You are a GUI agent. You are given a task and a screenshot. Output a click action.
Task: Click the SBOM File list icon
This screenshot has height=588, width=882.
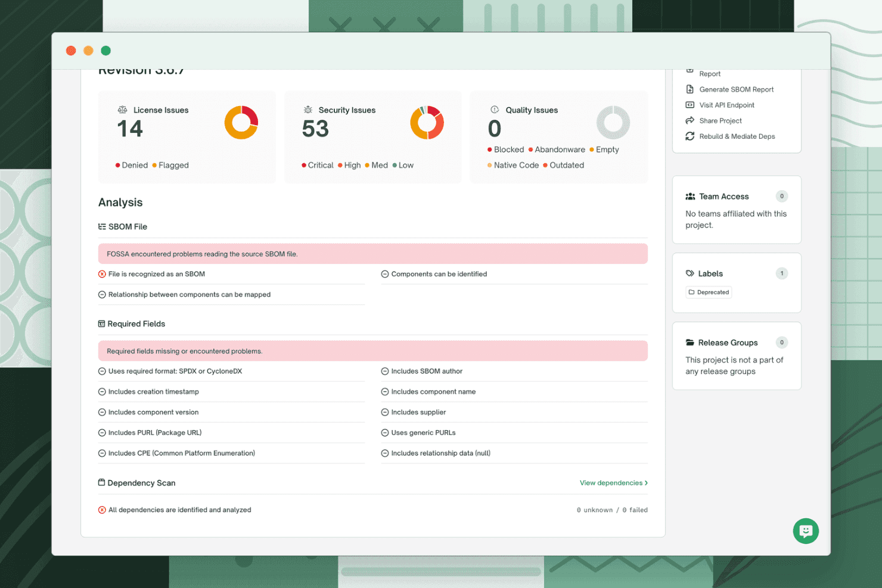(102, 226)
